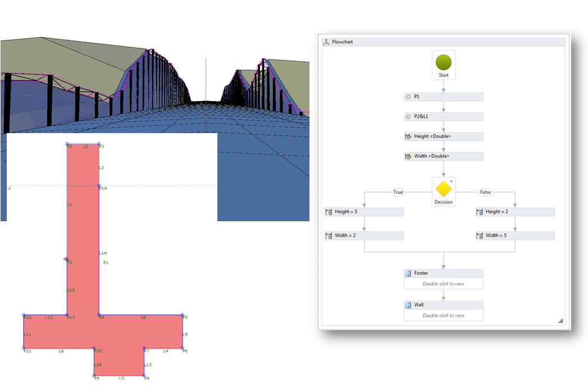The width and height of the screenshot is (588, 388).
Task: Click the Flowchart header title
Action: point(343,42)
